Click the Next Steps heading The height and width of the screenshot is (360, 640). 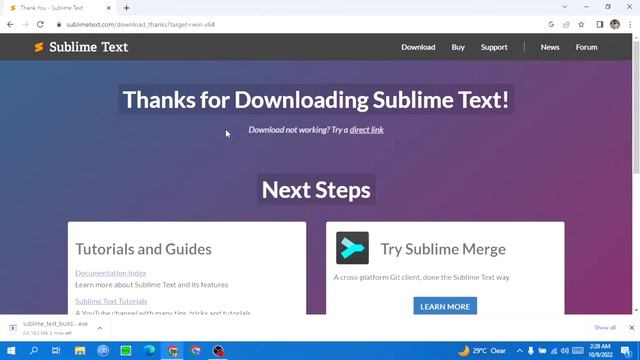pyautogui.click(x=316, y=190)
